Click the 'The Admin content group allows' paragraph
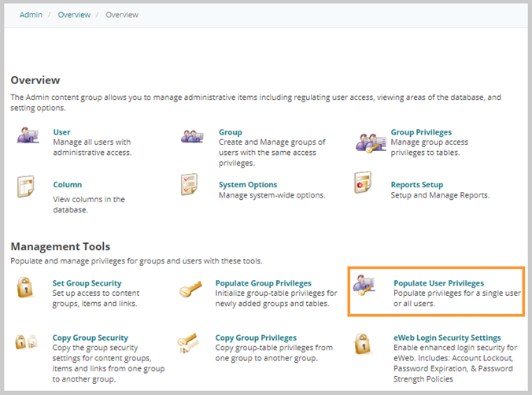Viewport: 532px width, 395px height. (x=256, y=102)
